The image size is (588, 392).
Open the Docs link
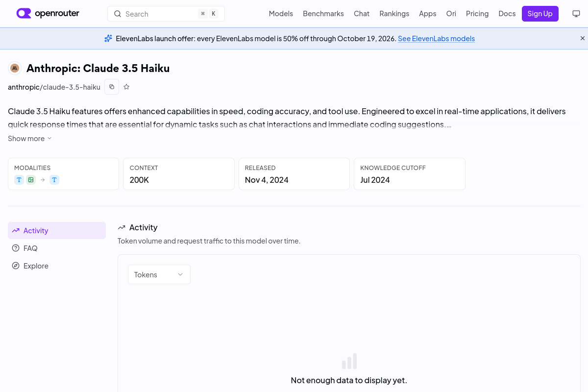click(x=507, y=14)
